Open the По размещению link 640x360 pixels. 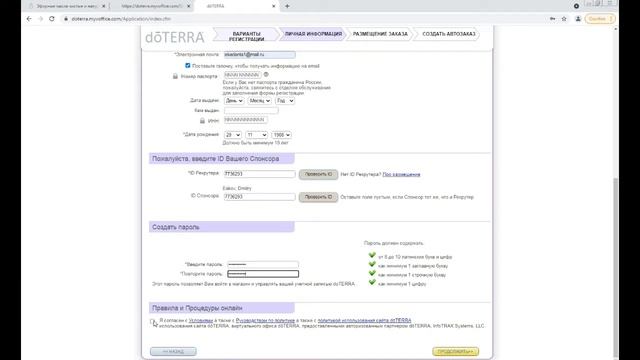pos(401,174)
